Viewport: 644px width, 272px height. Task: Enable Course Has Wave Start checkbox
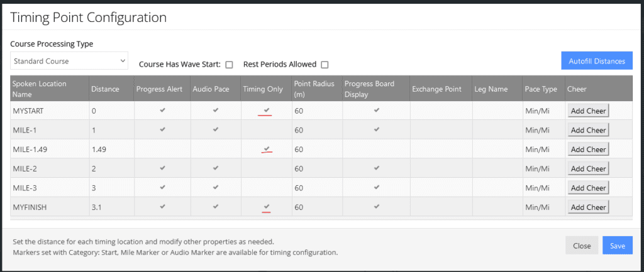point(229,65)
